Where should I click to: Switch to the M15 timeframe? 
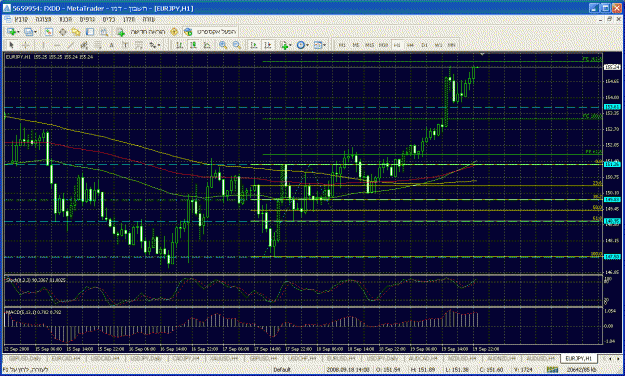[369, 45]
